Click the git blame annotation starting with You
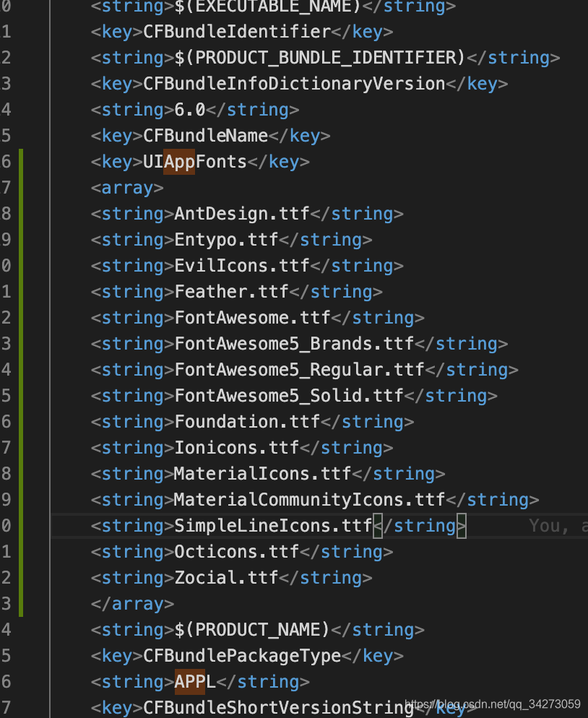The width and height of the screenshot is (588, 718). click(x=558, y=526)
